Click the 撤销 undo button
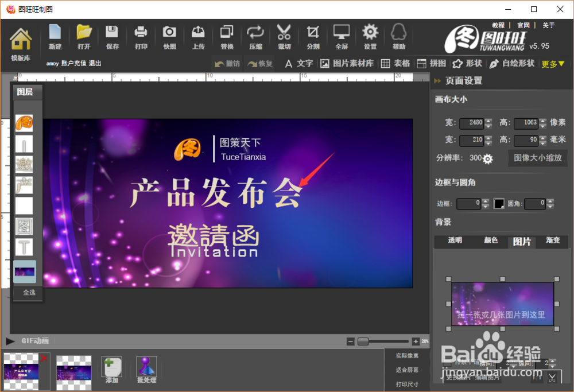Screen dimensions: 574x392 click(228, 64)
